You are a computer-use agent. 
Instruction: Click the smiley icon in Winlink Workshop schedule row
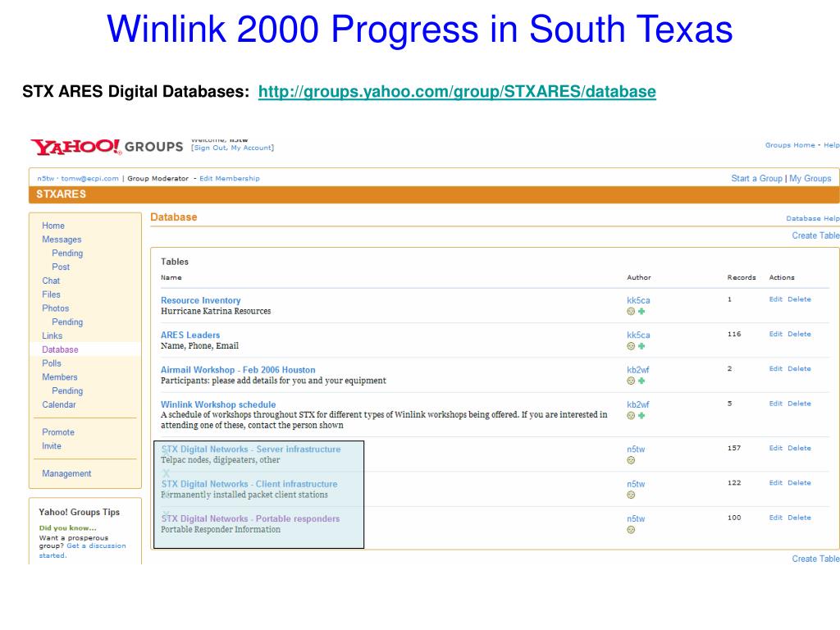click(631, 416)
